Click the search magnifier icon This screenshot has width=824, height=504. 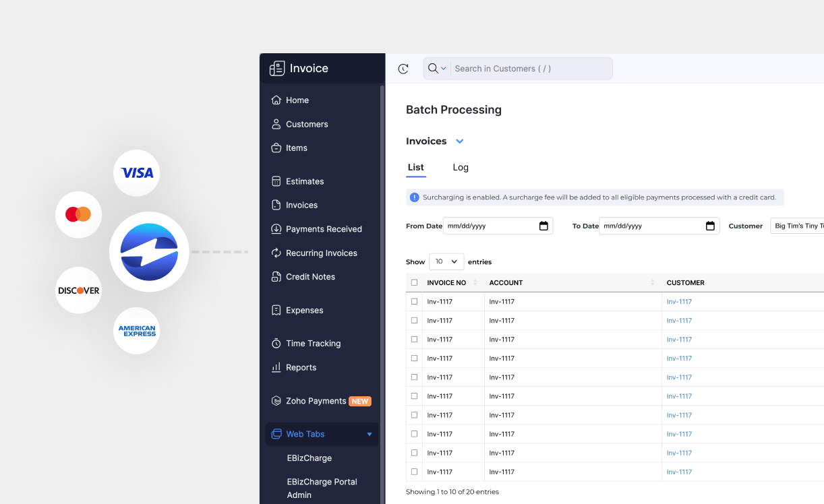tap(433, 68)
